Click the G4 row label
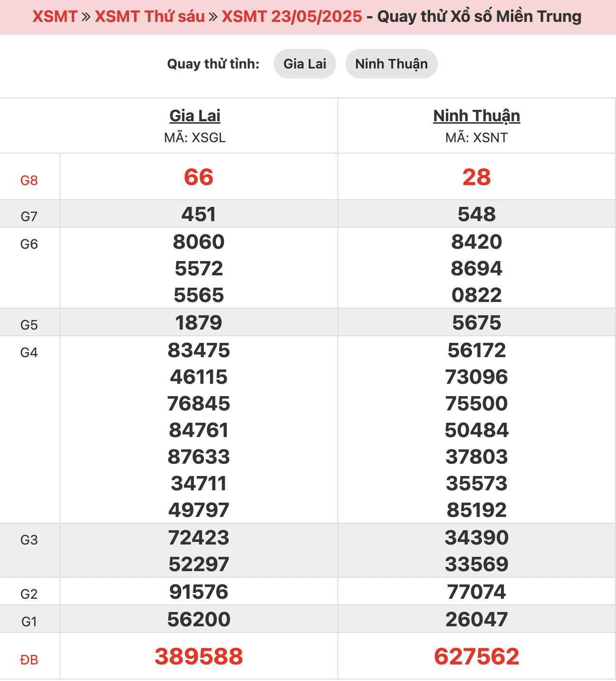616x681 pixels. tap(29, 352)
